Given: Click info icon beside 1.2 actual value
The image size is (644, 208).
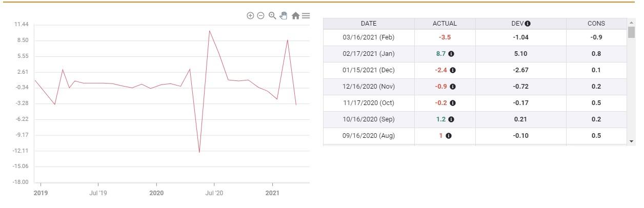Looking at the screenshot, I should pyautogui.click(x=451, y=119).
